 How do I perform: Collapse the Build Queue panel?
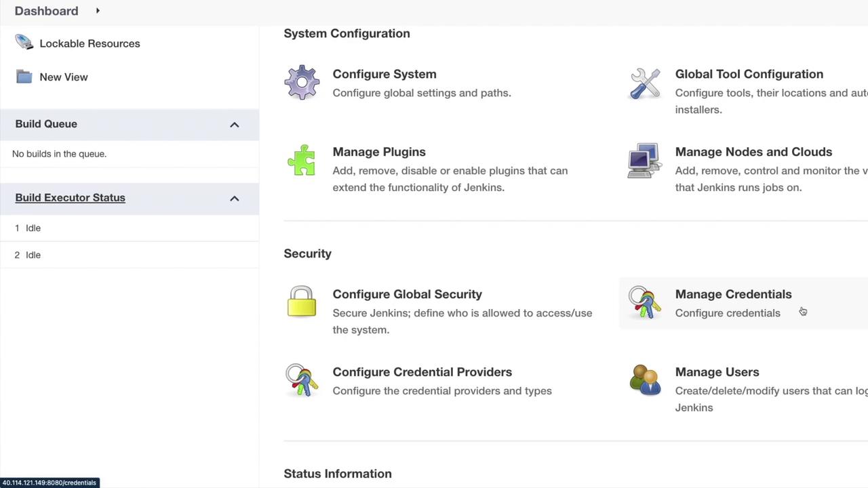[235, 125]
